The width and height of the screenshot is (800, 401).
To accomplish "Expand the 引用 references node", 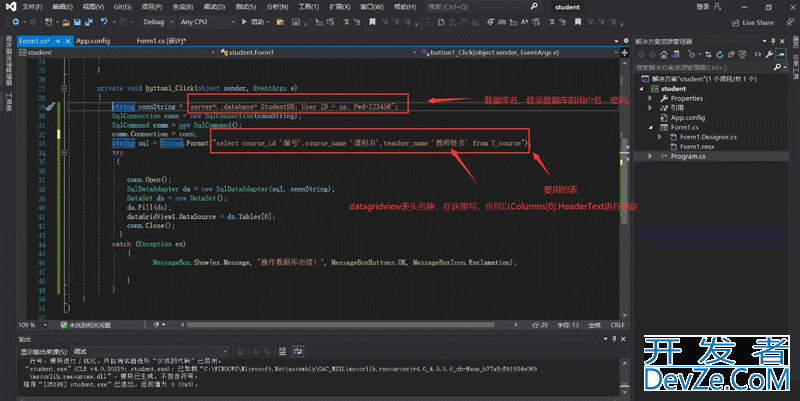I will pyautogui.click(x=650, y=108).
